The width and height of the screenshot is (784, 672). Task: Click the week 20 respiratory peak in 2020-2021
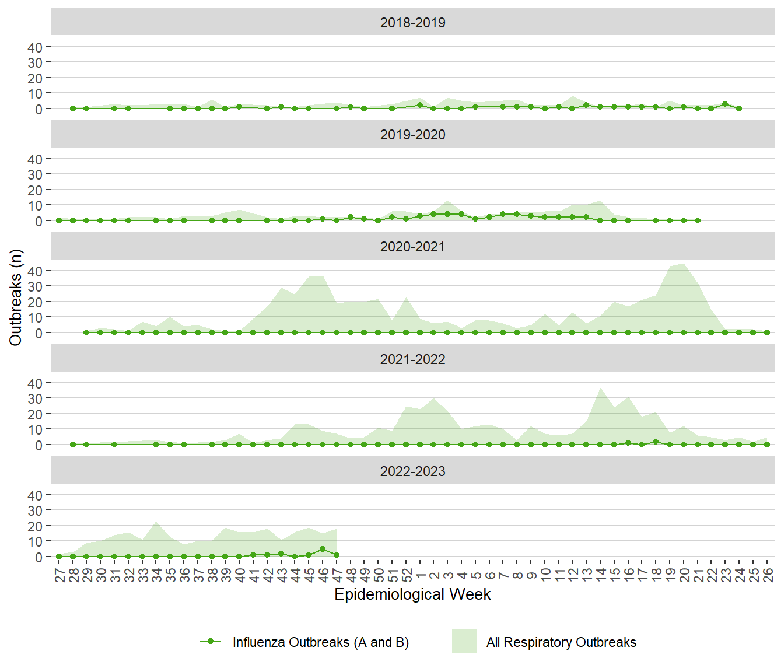tap(684, 264)
